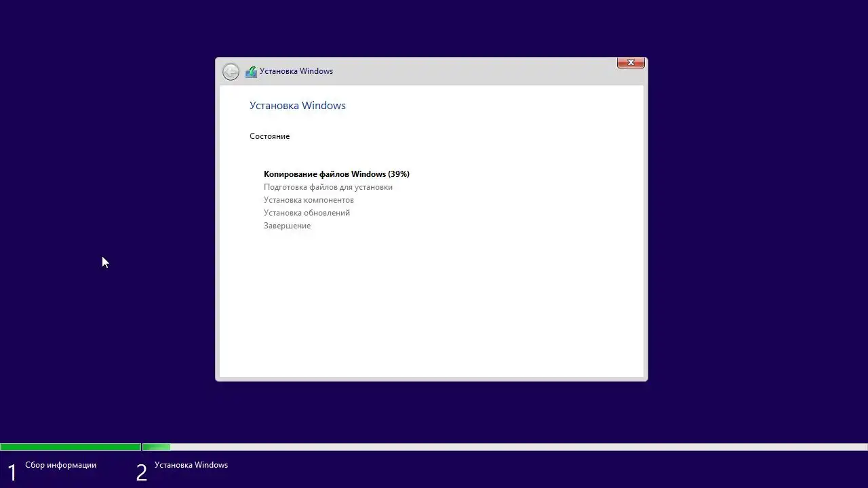Select «Завершение» step
The image size is (868, 488).
tap(287, 226)
